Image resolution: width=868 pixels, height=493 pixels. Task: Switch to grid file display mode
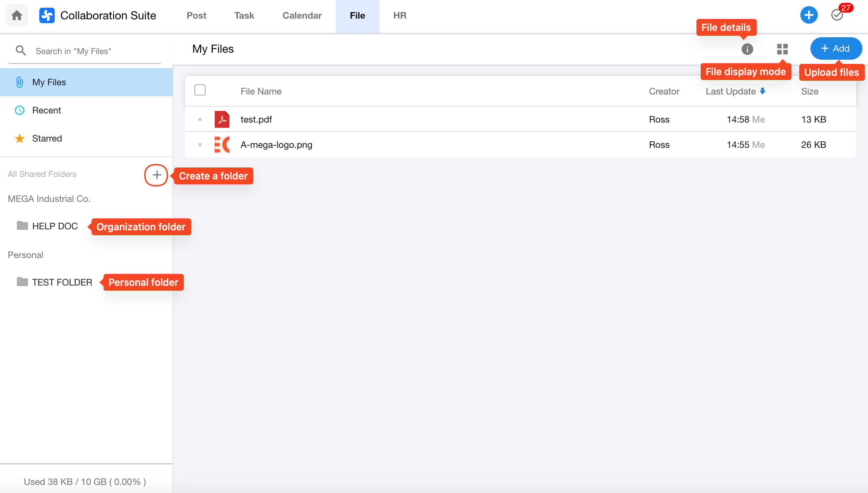pyautogui.click(x=782, y=49)
